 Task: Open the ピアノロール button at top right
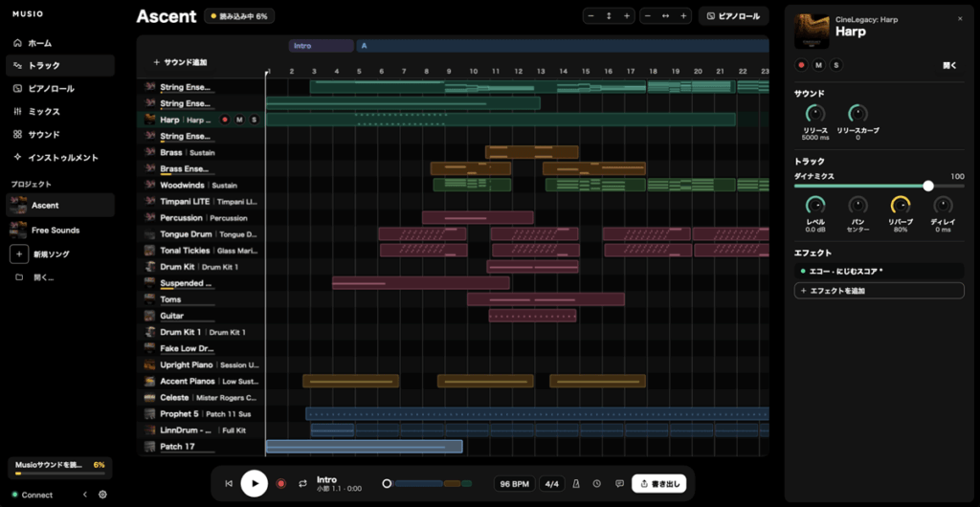pos(734,16)
